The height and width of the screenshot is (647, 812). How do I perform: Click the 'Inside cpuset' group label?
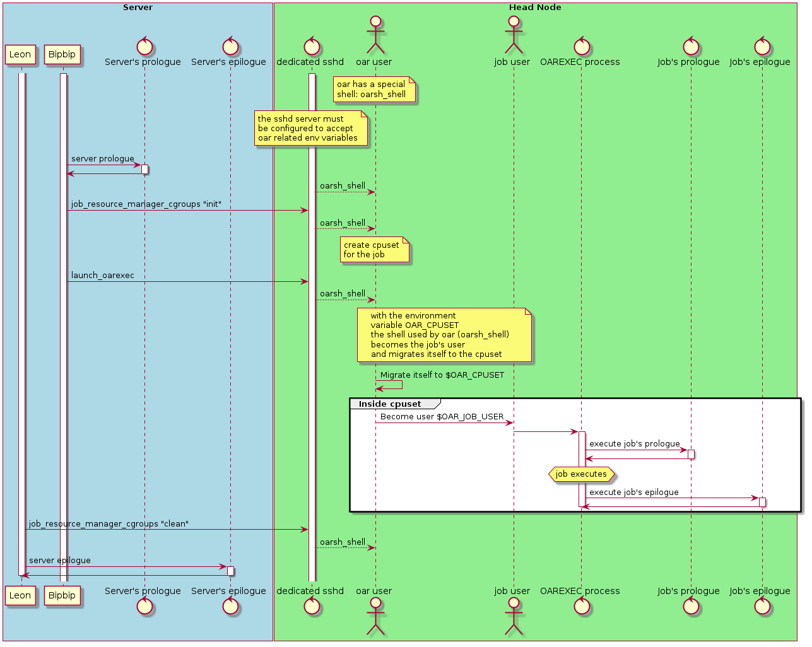(x=390, y=404)
